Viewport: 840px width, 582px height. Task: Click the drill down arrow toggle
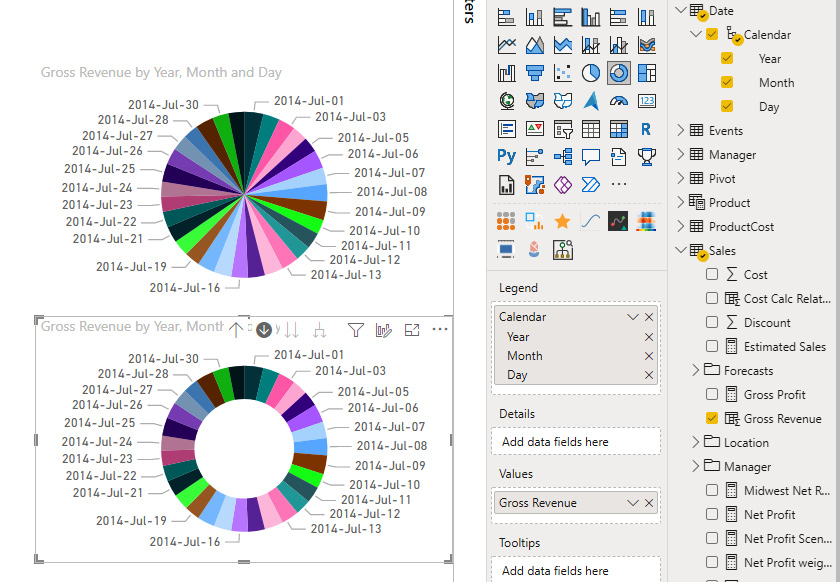[x=264, y=329]
